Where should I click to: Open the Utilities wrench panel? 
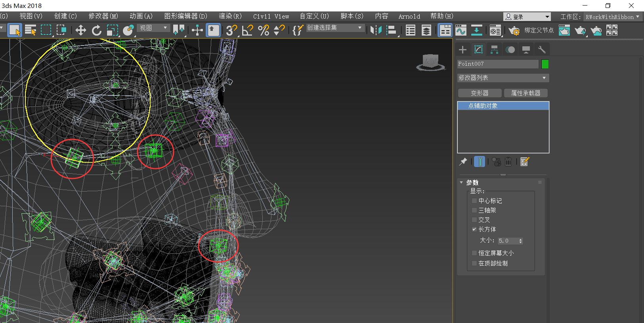tap(542, 49)
